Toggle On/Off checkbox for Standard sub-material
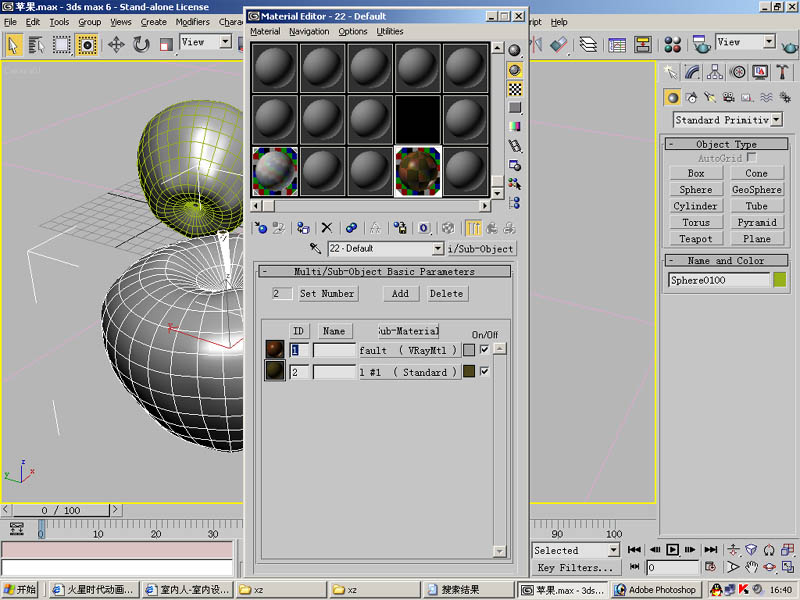The width and height of the screenshot is (800, 600). point(484,371)
